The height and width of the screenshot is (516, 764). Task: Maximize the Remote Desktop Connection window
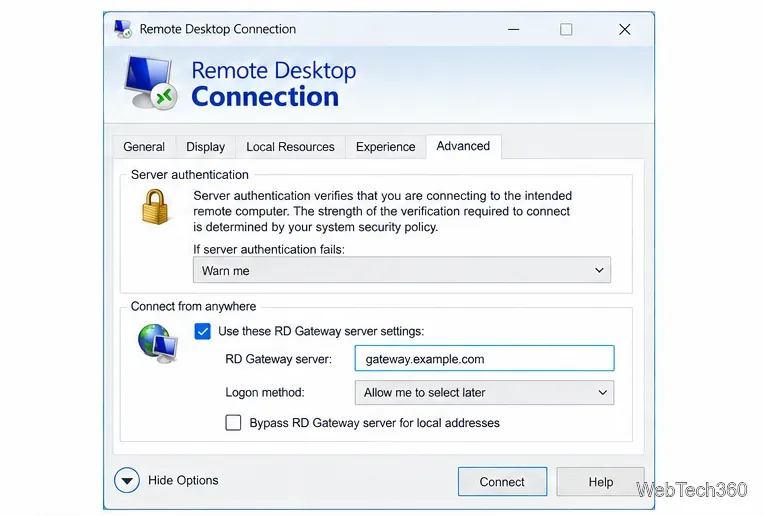[x=566, y=29]
